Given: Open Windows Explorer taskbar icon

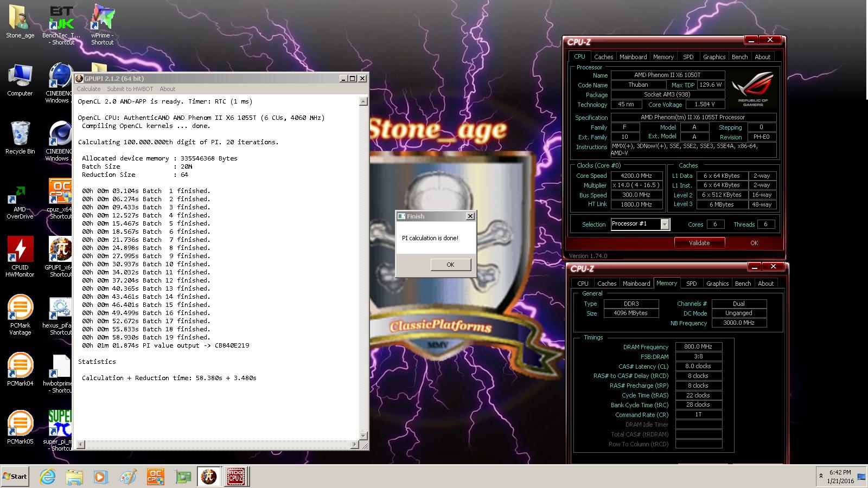Looking at the screenshot, I should (74, 477).
